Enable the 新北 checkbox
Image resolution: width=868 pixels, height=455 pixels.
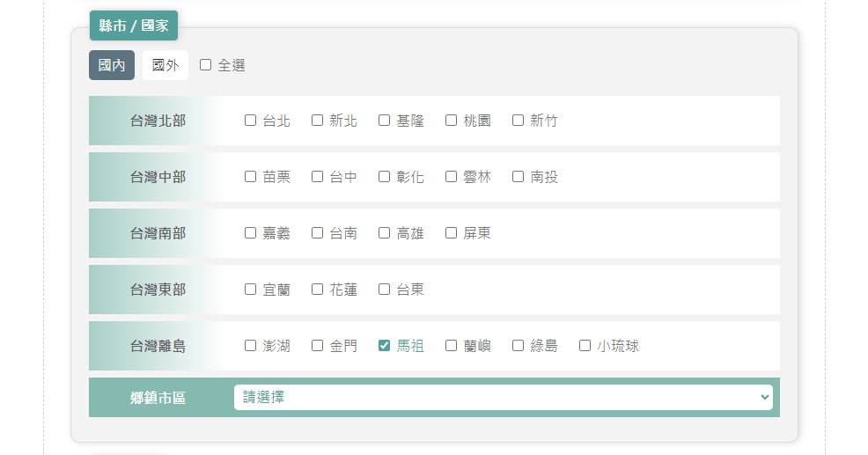[x=318, y=121]
